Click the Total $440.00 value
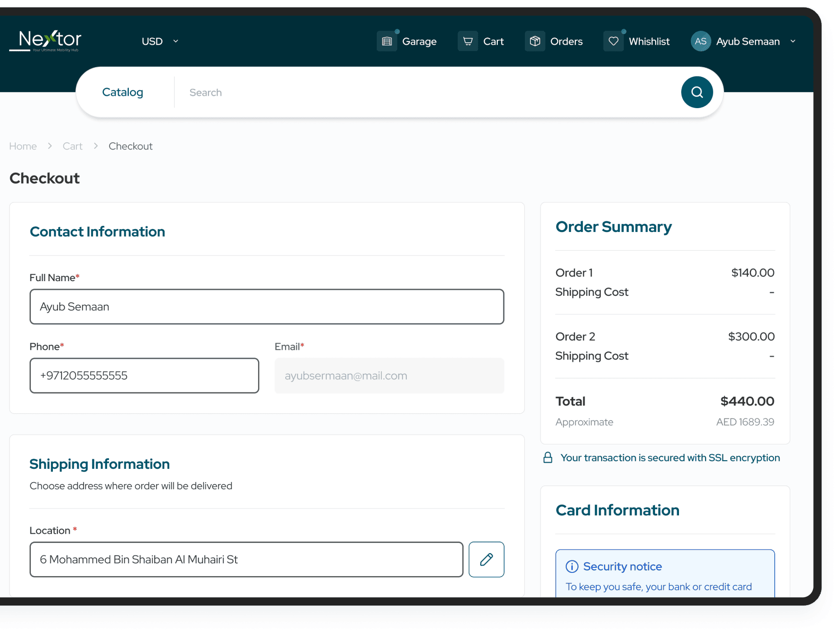Viewport: 840px width, 635px height. pyautogui.click(x=747, y=401)
